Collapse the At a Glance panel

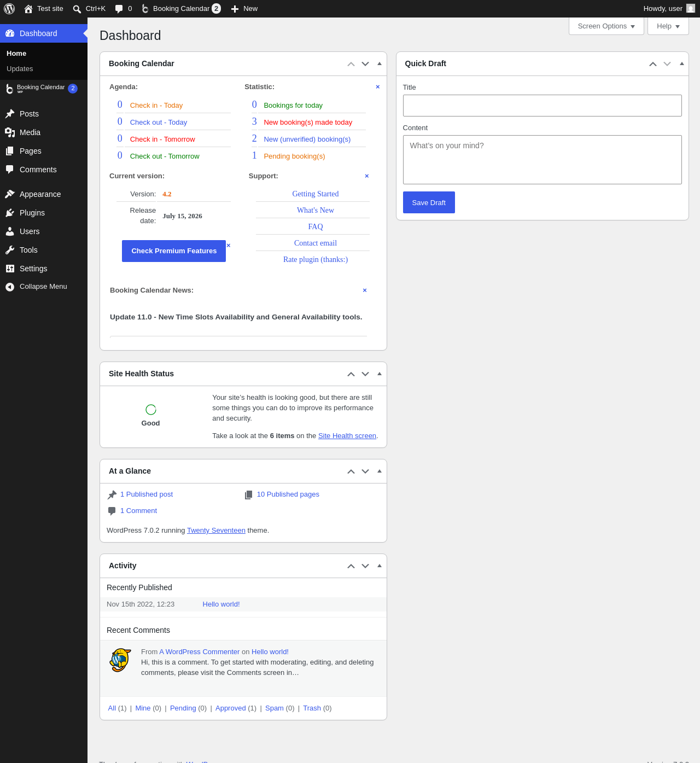click(x=380, y=471)
